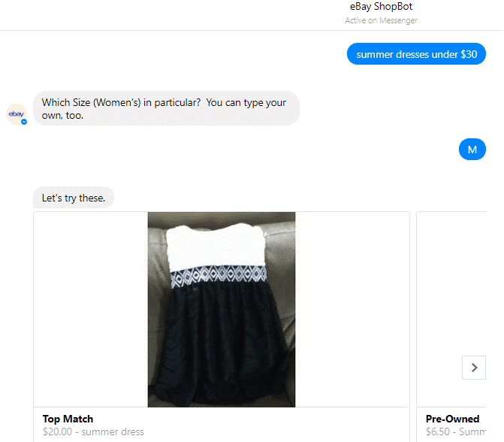Viewport: 504px width, 442px height.
Task: Click the patterned waistband of the dress image
Action: pyautogui.click(x=219, y=275)
